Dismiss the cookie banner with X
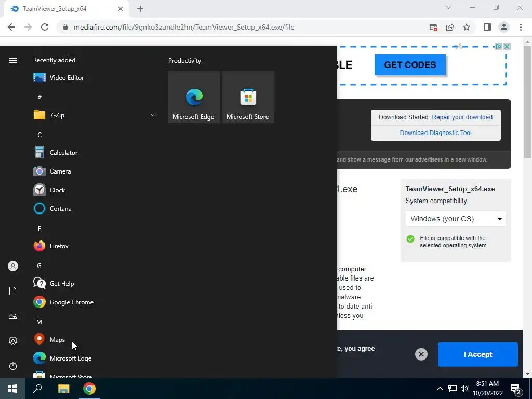This screenshot has width=532, height=399. point(421,354)
